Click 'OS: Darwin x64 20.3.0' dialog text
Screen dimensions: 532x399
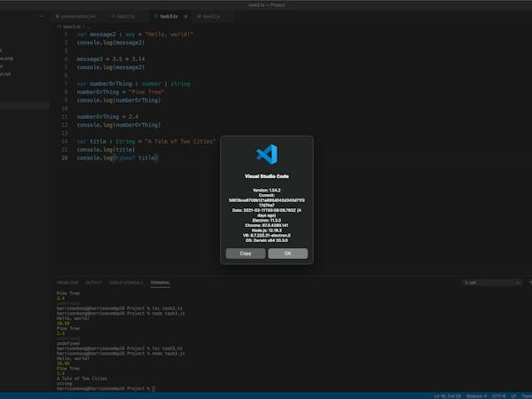267,240
